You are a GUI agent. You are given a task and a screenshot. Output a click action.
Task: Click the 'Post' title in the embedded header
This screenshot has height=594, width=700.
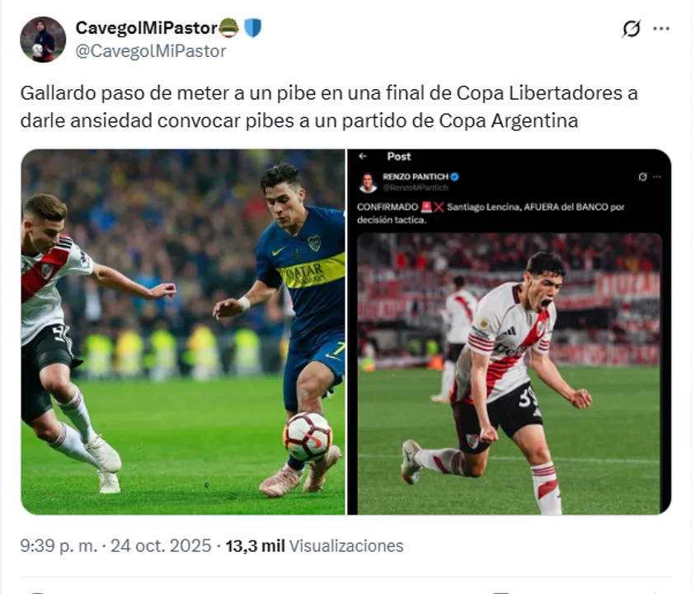399,156
